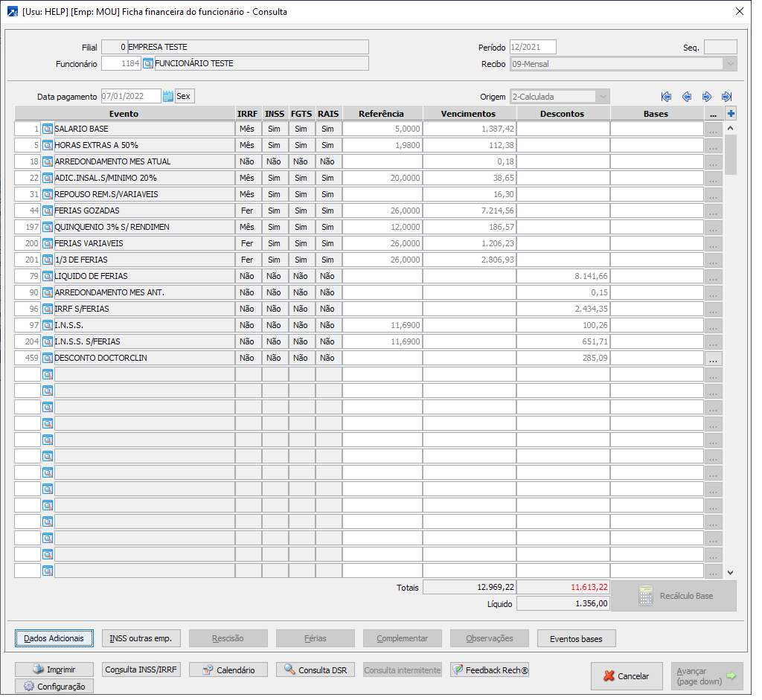Viewport: 762px width, 700px height.
Task: Open lookup icon for FERIAS GOZADAS row
Action: click(x=48, y=211)
